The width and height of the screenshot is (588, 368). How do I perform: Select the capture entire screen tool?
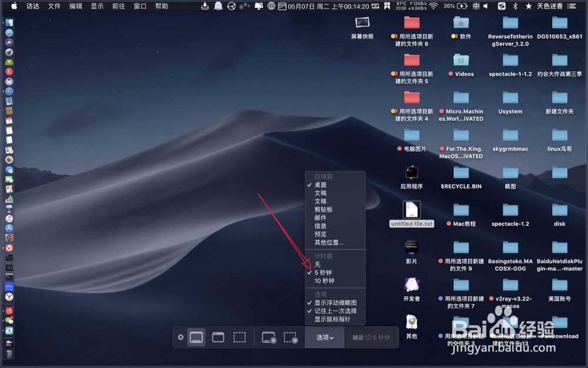point(196,337)
